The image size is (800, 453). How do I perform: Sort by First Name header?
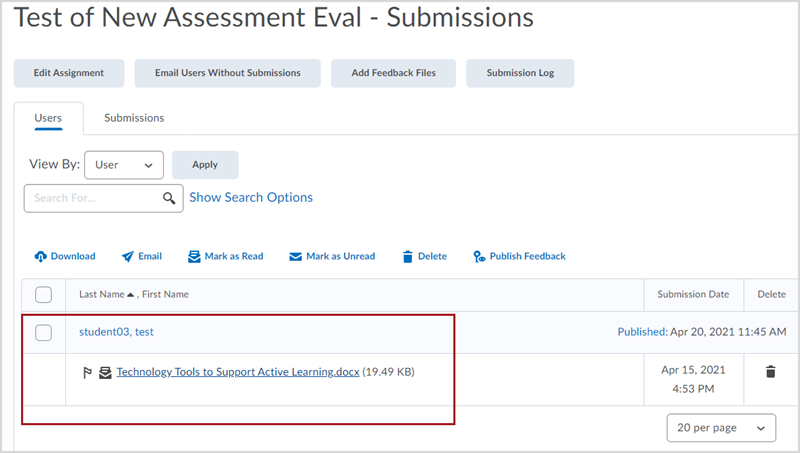pyautogui.click(x=165, y=294)
